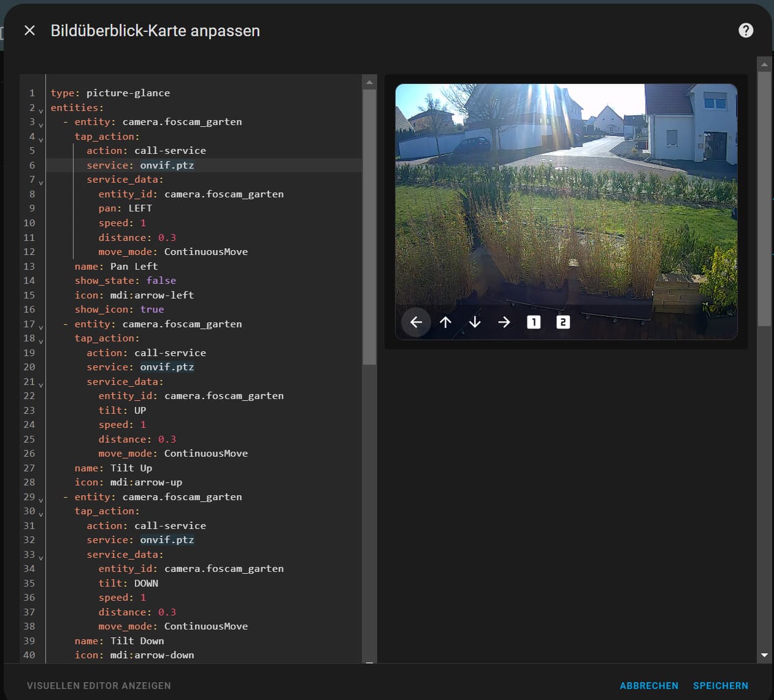
Task: Select preset 1 icon on camera
Action: click(x=534, y=322)
